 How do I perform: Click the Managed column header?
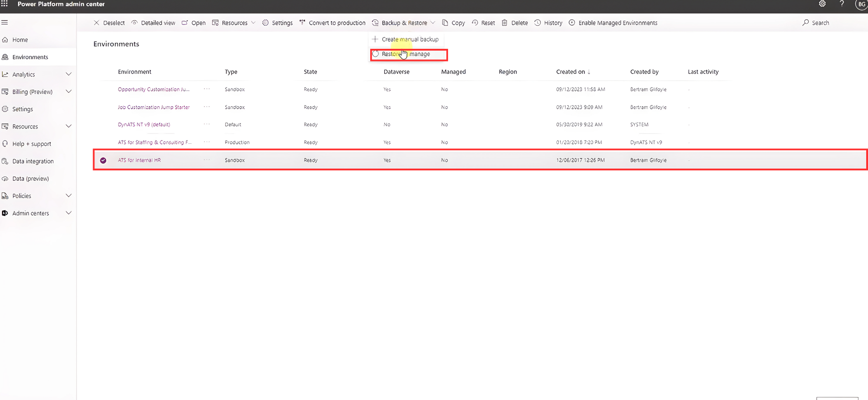(453, 72)
